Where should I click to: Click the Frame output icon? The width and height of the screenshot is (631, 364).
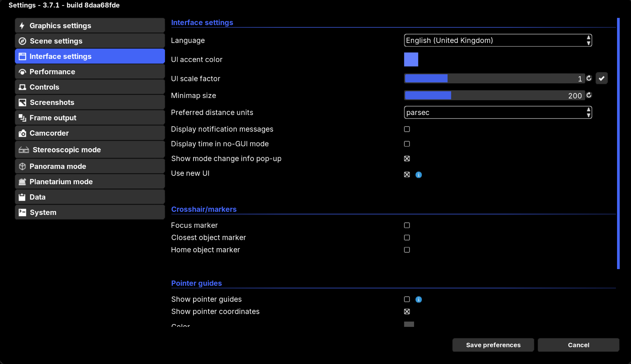tap(22, 118)
